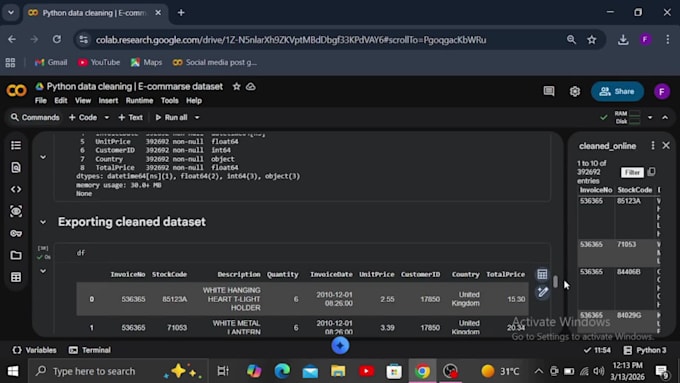Click the Gemini sparkle floating button
This screenshot has width=680, height=383.
(x=340, y=346)
